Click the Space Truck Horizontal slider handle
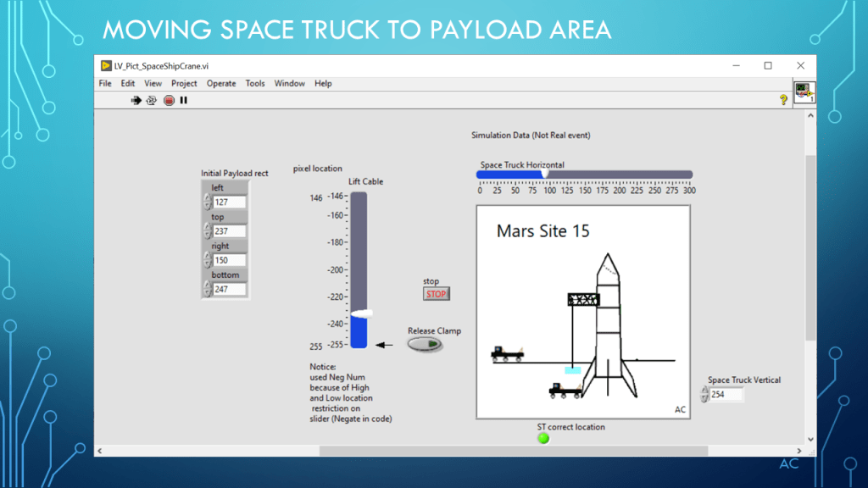This screenshot has height=488, width=868. click(545, 175)
